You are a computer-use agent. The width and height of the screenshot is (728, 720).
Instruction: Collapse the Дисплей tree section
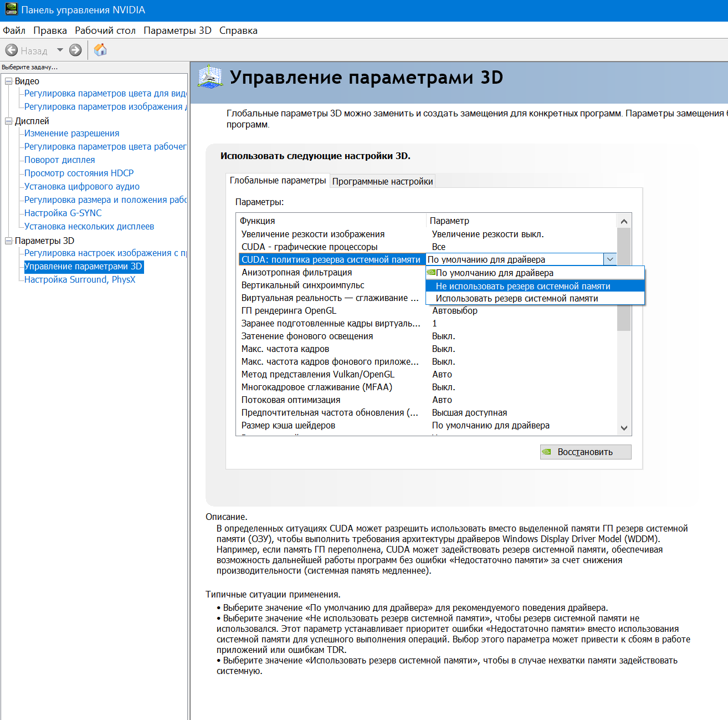pos(8,121)
